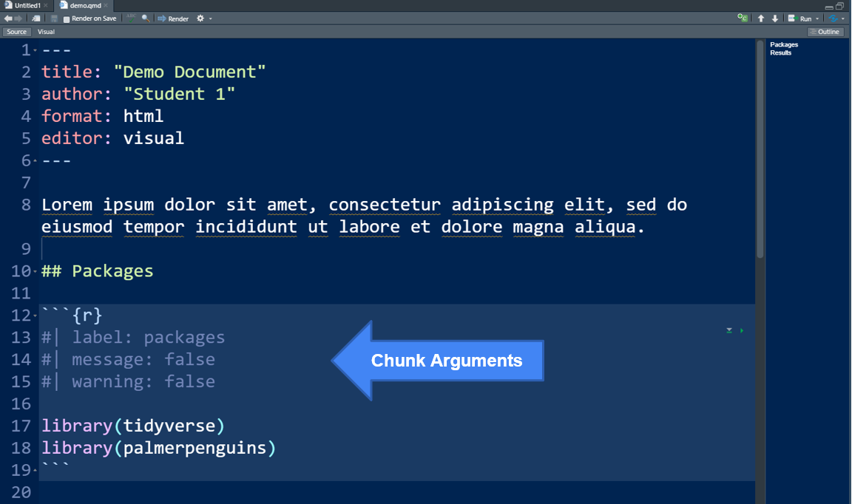Click the Insert new code chunk icon
Image resolution: width=852 pixels, height=504 pixels.
(743, 18)
